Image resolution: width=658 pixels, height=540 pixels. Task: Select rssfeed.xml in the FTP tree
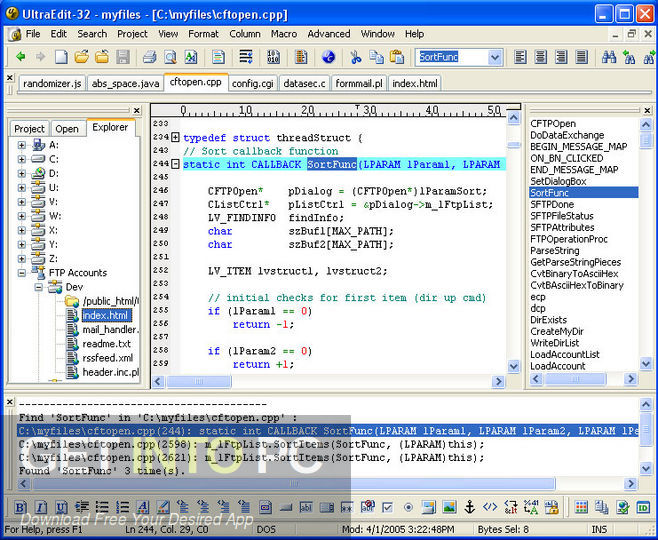[x=107, y=358]
